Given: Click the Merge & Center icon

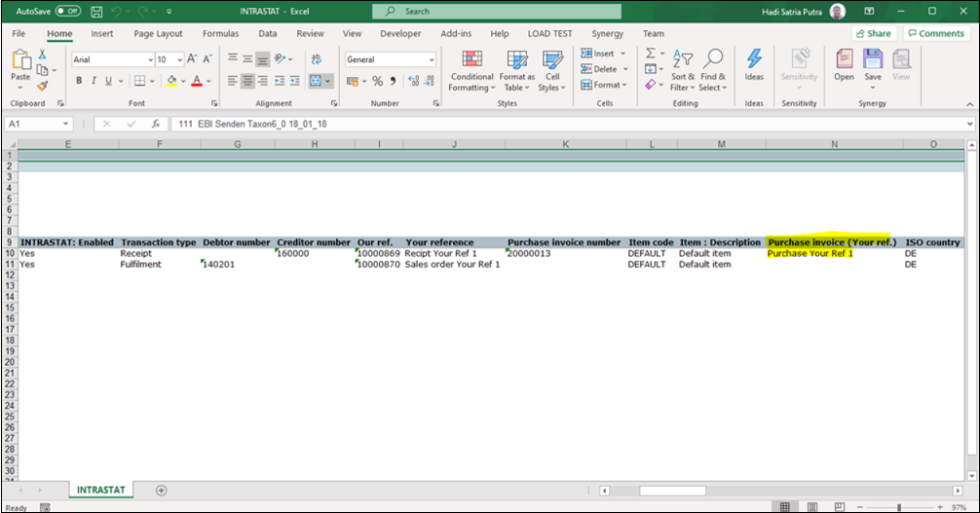Looking at the screenshot, I should (x=316, y=81).
